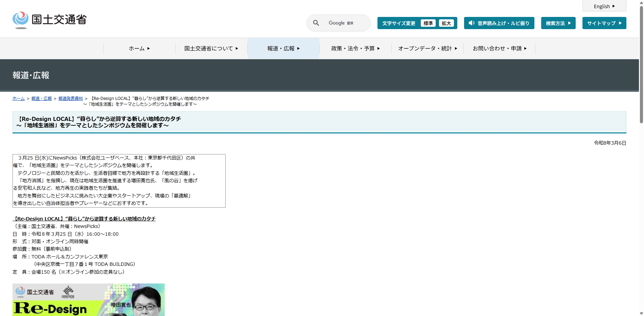The width and height of the screenshot is (644, 316).
Task: Open the 国土交通省について menu
Action: pos(210,48)
